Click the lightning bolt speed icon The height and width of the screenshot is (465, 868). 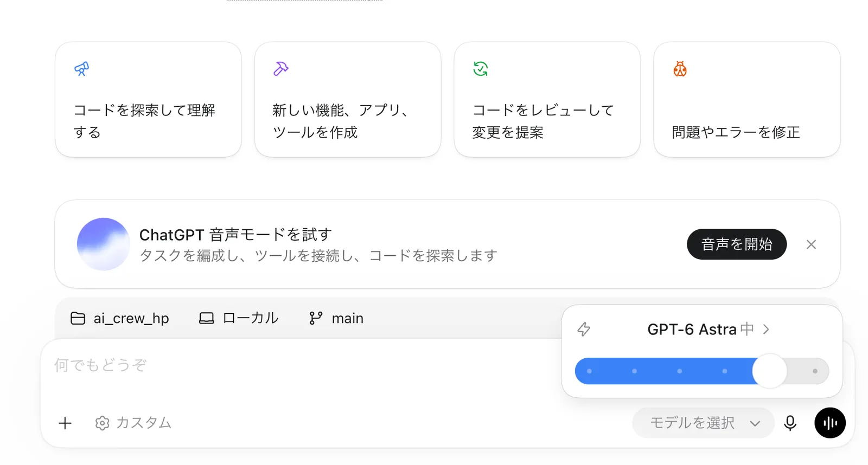(x=584, y=329)
